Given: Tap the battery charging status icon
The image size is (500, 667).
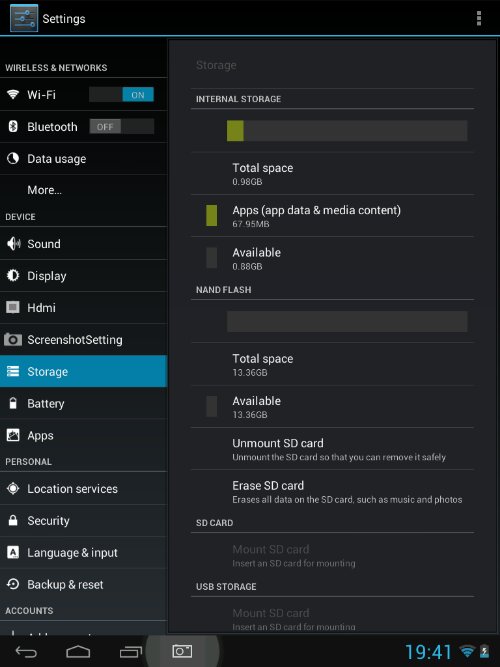Looking at the screenshot, I should click(x=484, y=651).
